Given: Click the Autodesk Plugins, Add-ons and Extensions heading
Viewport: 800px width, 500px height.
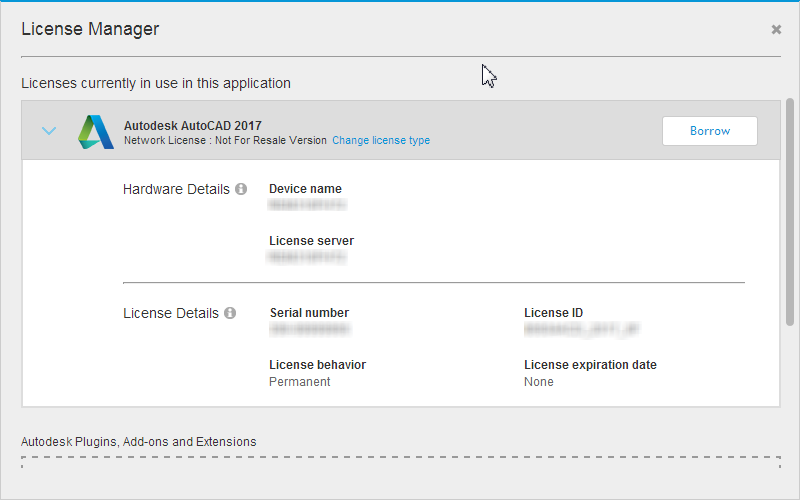Looking at the screenshot, I should [139, 441].
